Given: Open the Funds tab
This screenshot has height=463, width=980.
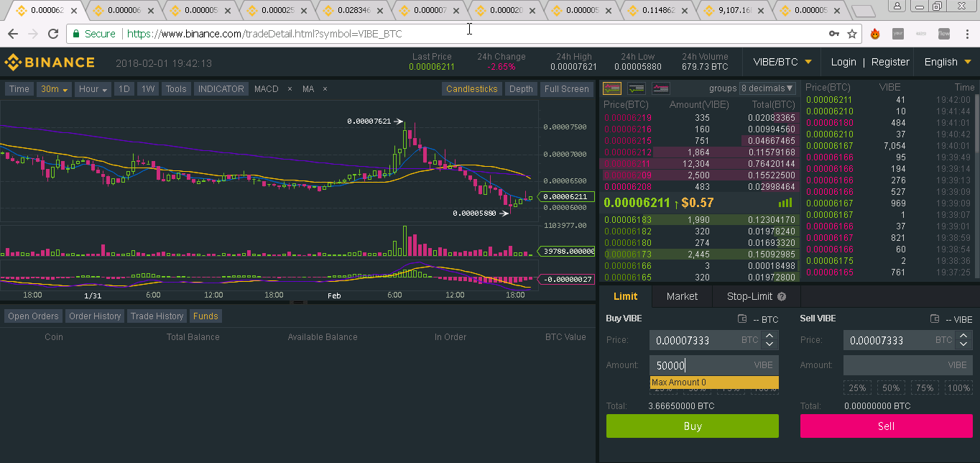Looking at the screenshot, I should pyautogui.click(x=205, y=316).
